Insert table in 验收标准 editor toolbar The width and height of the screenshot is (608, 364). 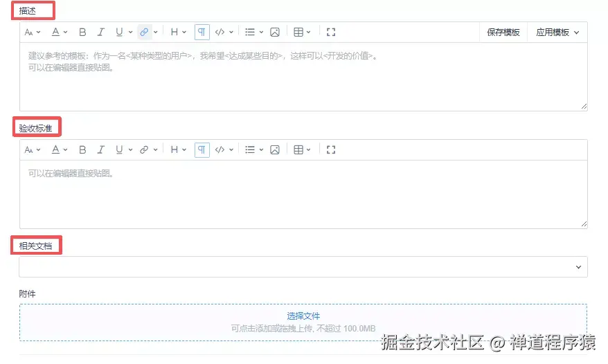298,149
